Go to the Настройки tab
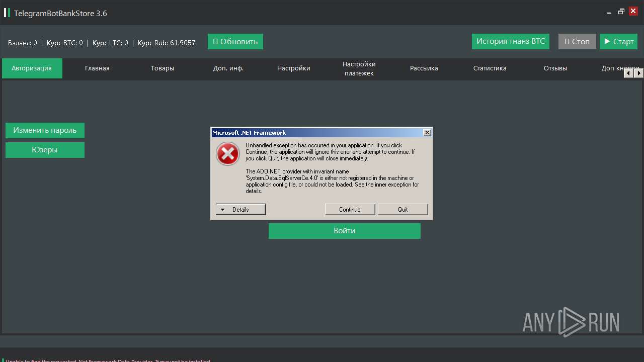644x362 pixels. point(294,68)
